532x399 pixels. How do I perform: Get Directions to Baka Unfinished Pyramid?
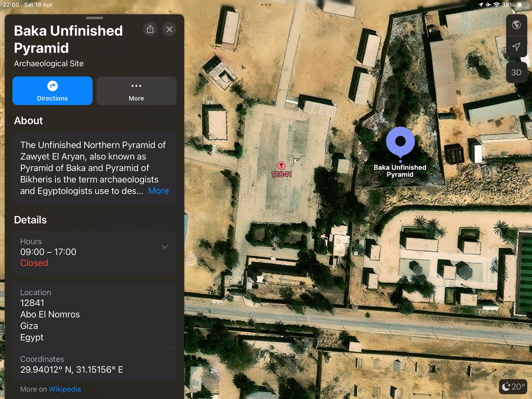click(52, 91)
